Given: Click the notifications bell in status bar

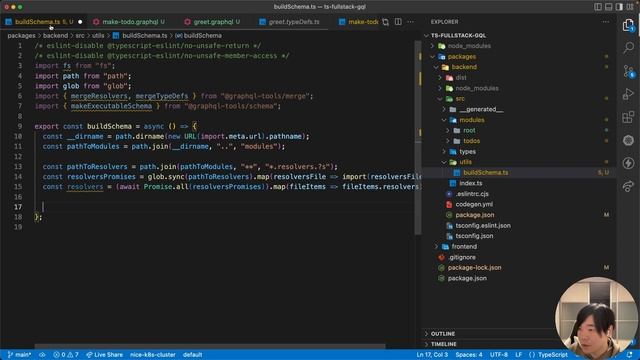Looking at the screenshot, I should (x=629, y=355).
